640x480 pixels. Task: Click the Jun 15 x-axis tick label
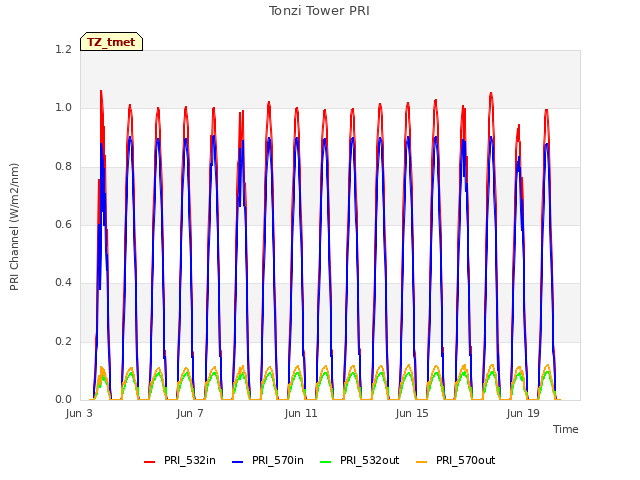412,413
